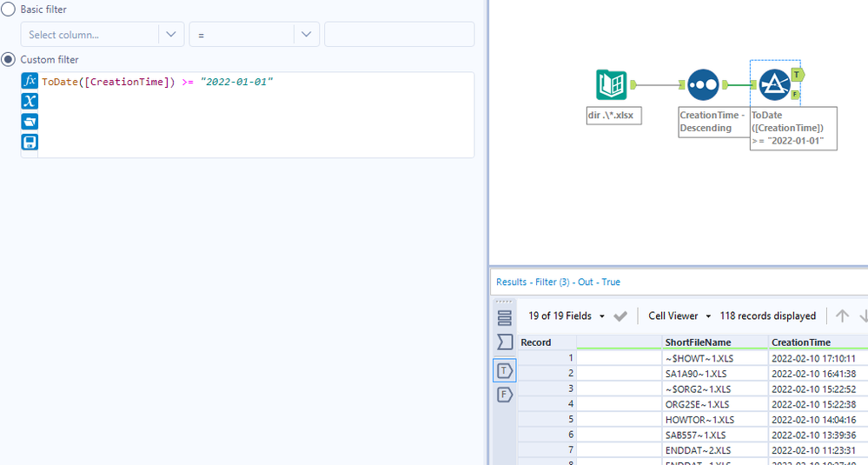The height and width of the screenshot is (465, 868).
Task: Click the Sort tool output anchor
Action: click(x=726, y=84)
